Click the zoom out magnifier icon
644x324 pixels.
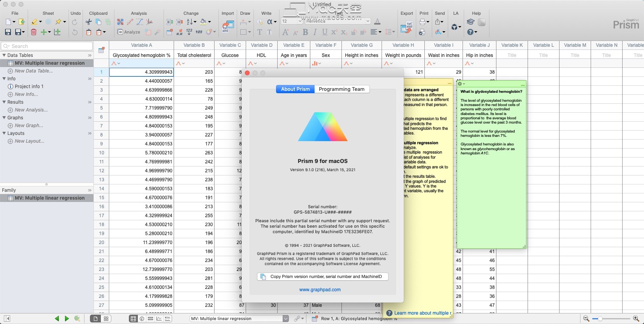pos(586,319)
